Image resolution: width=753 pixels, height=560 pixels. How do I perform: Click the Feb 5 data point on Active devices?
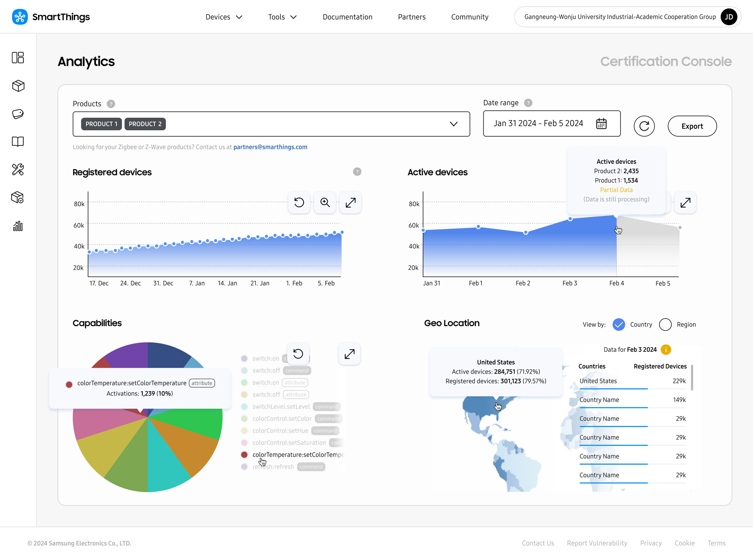click(x=680, y=227)
